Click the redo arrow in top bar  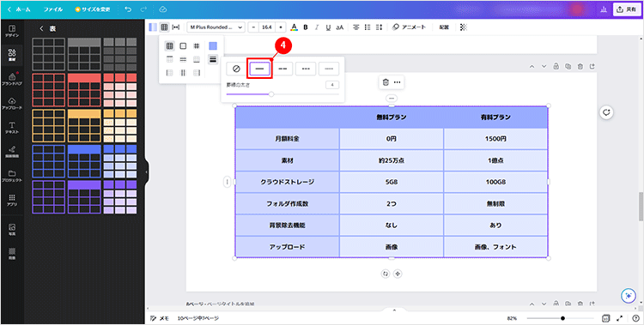(x=143, y=9)
